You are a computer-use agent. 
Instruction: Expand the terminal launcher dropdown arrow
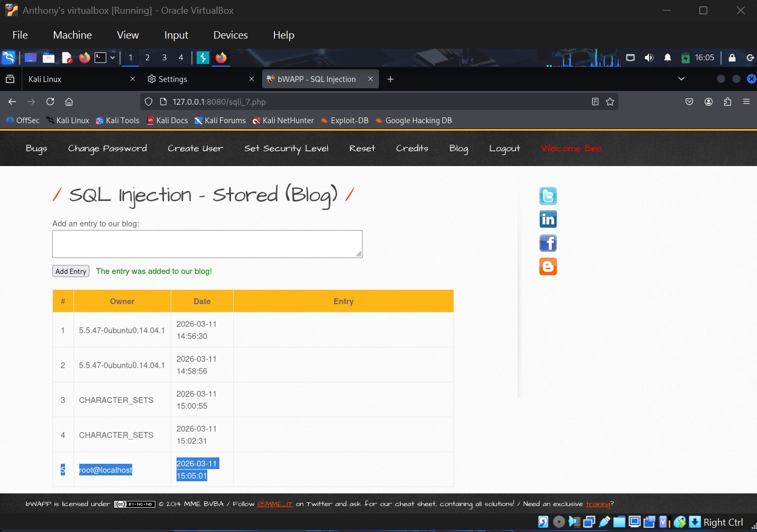pos(113,58)
